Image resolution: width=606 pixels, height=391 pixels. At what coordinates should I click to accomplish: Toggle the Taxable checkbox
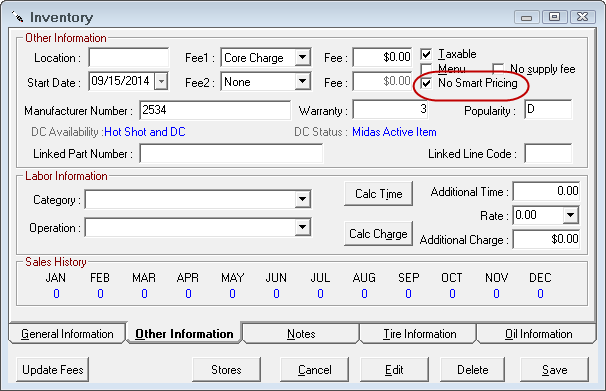pyautogui.click(x=426, y=54)
